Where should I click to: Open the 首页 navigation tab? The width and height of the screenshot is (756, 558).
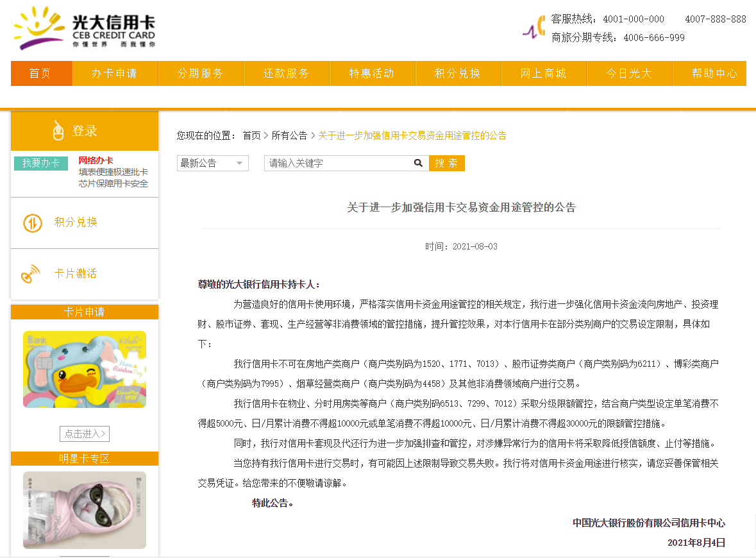pyautogui.click(x=42, y=73)
